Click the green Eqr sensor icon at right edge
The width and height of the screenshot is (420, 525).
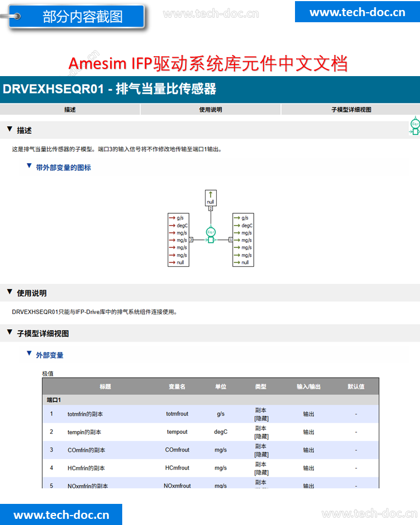click(415, 126)
